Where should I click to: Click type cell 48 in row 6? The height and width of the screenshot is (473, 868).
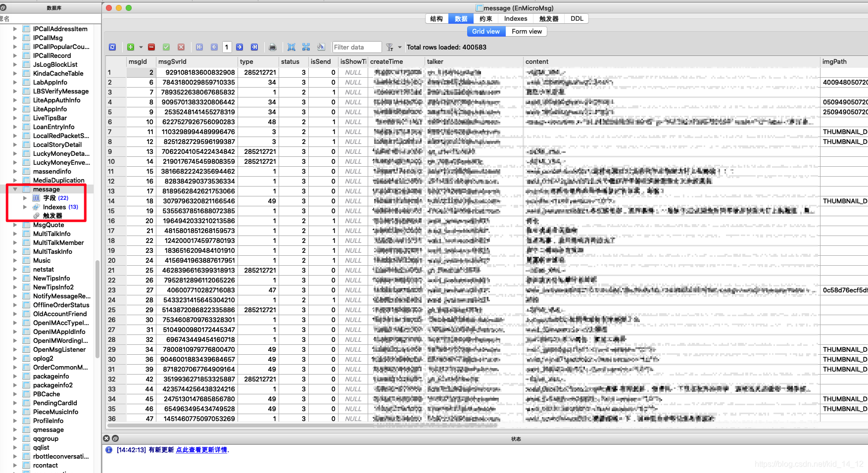[259, 122]
